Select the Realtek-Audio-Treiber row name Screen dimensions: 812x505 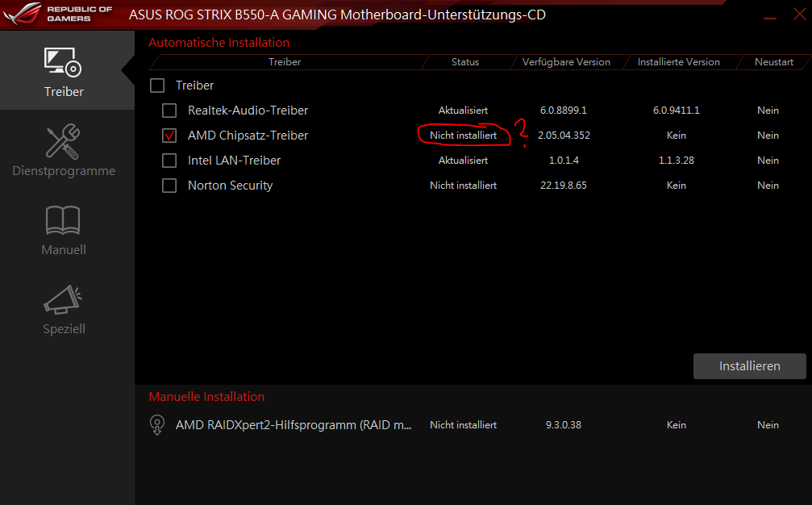point(248,111)
